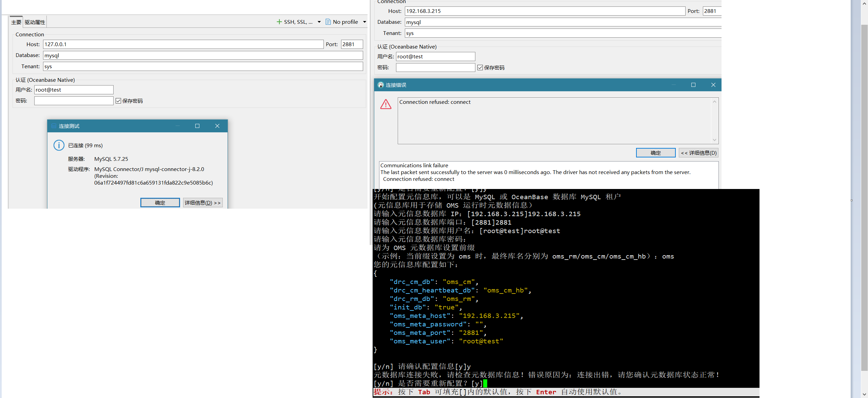The height and width of the screenshot is (398, 868).
Task: Click the 已连接 (99 ms) status text
Action: point(85,145)
